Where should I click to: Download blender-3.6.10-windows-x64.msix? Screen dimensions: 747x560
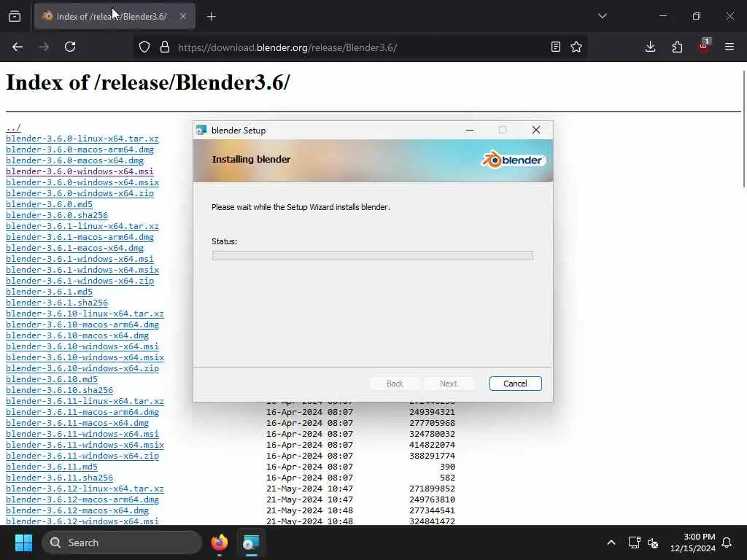pos(85,357)
